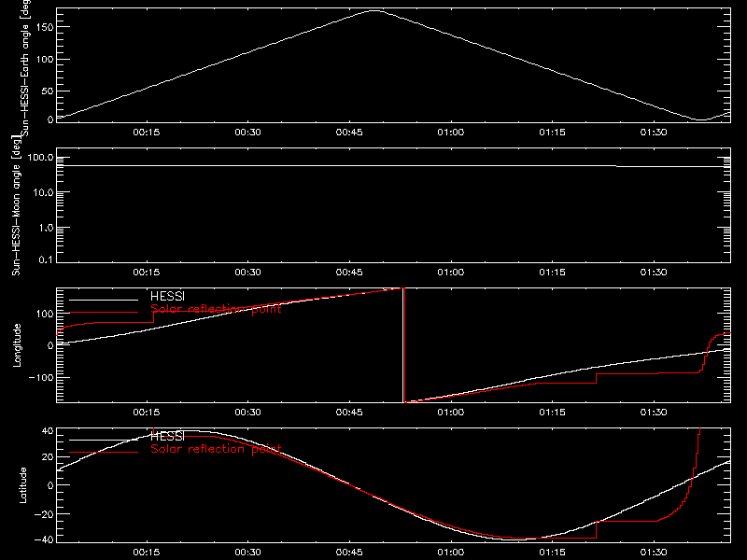747x560 pixels.
Task: Select 00:15 time label under Longitude plot
Action: click(147, 413)
